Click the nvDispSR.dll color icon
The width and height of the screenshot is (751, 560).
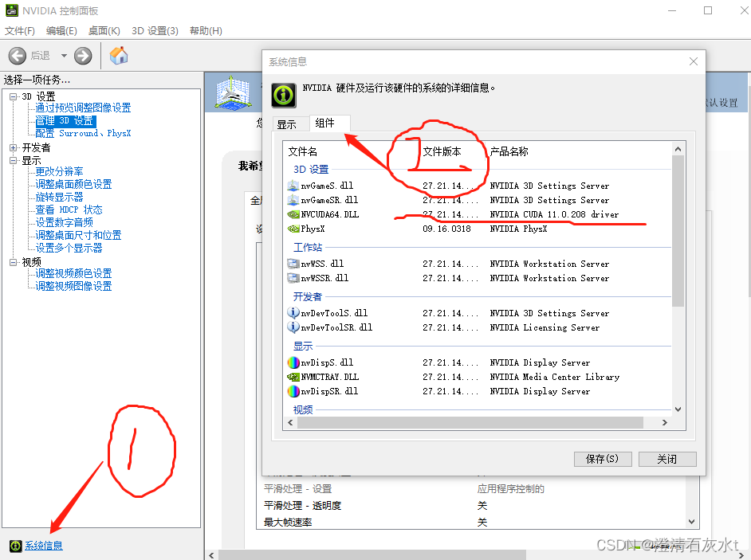(293, 391)
